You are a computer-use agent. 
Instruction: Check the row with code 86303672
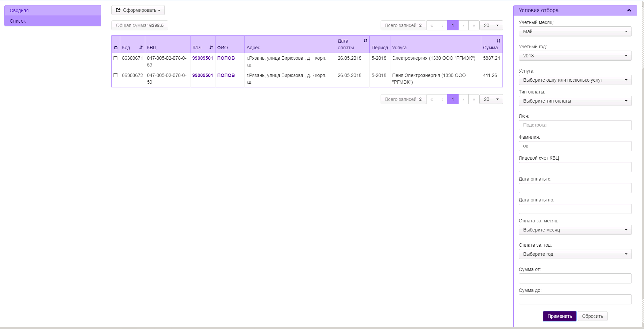[115, 75]
